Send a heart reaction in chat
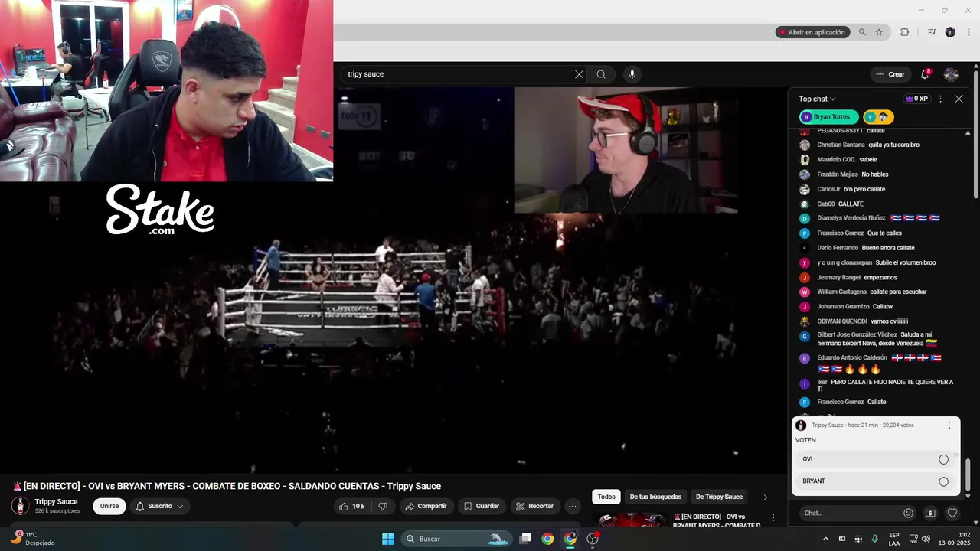Image resolution: width=980 pixels, height=551 pixels. click(x=952, y=514)
